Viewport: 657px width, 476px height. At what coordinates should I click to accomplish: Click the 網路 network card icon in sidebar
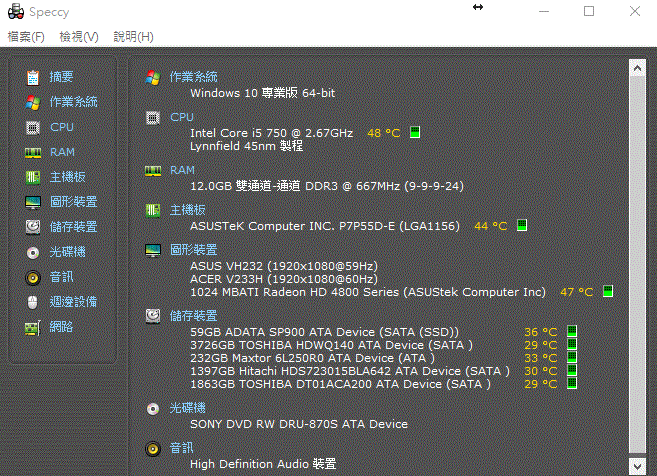pyautogui.click(x=33, y=327)
